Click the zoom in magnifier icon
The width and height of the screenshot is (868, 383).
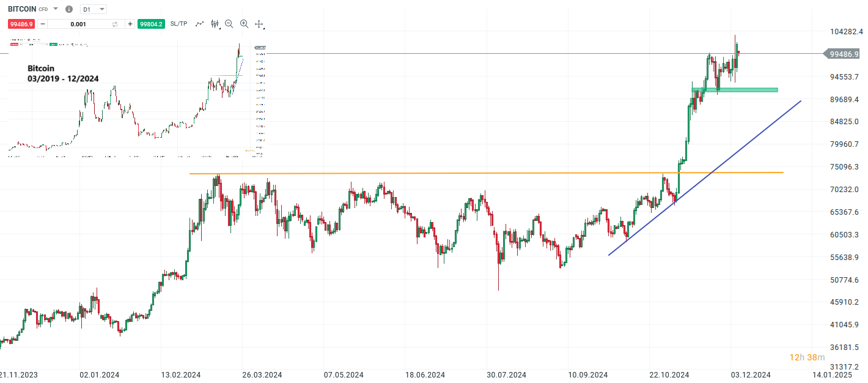(244, 24)
